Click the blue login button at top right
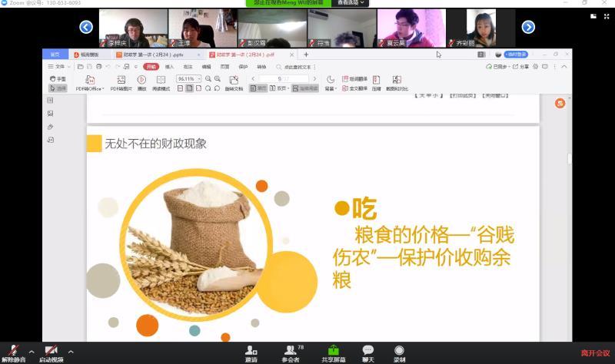The width and height of the screenshot is (615, 364). 516,55
